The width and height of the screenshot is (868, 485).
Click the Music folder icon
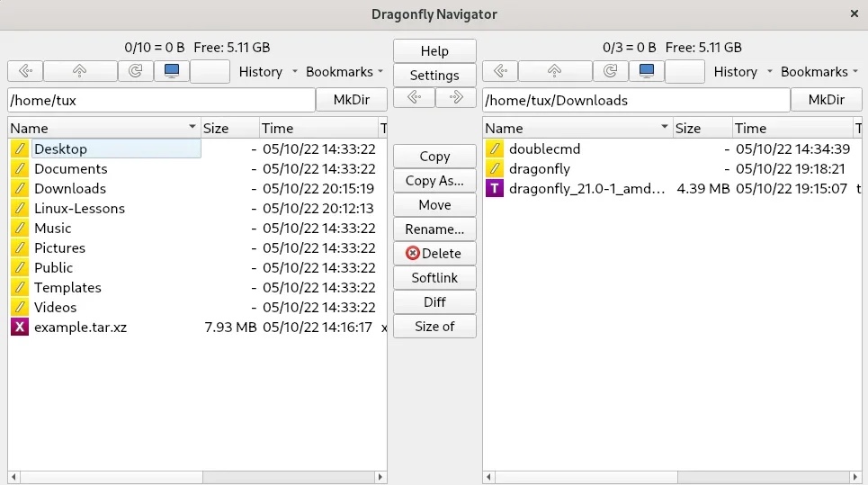[x=20, y=229]
